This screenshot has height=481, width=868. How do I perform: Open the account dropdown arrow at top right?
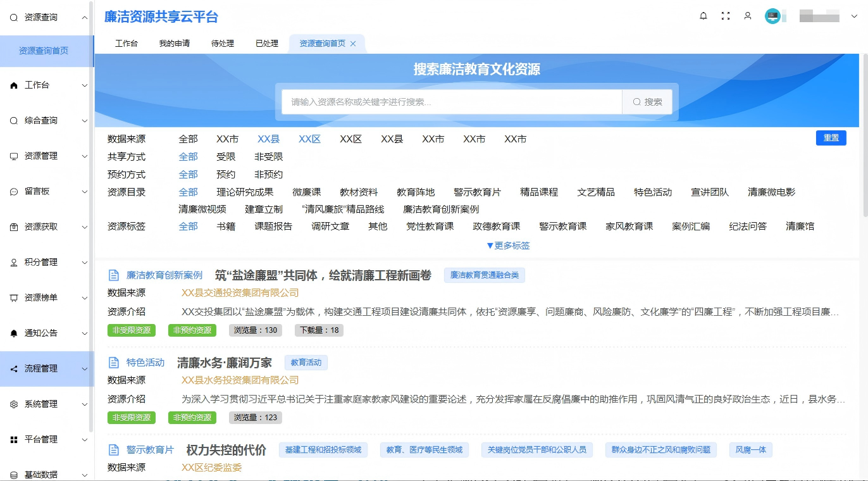[x=854, y=17]
